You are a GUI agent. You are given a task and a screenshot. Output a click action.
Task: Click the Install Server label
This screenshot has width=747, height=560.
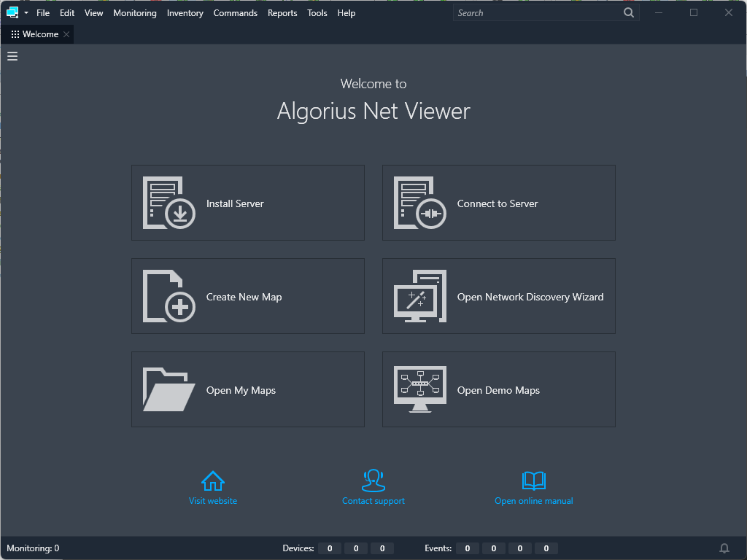pos(235,203)
